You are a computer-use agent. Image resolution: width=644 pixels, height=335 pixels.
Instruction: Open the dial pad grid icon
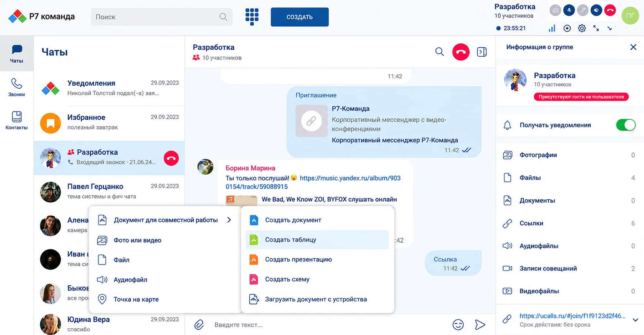point(252,17)
